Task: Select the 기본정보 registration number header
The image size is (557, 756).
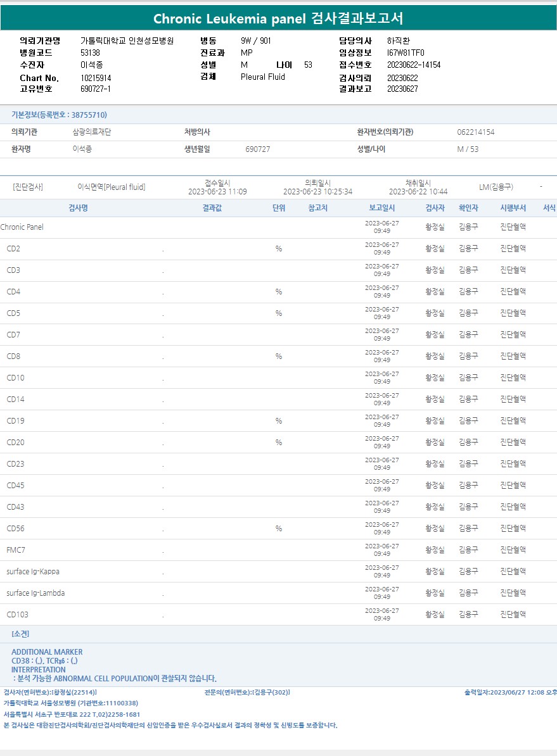Action: pyautogui.click(x=59, y=115)
